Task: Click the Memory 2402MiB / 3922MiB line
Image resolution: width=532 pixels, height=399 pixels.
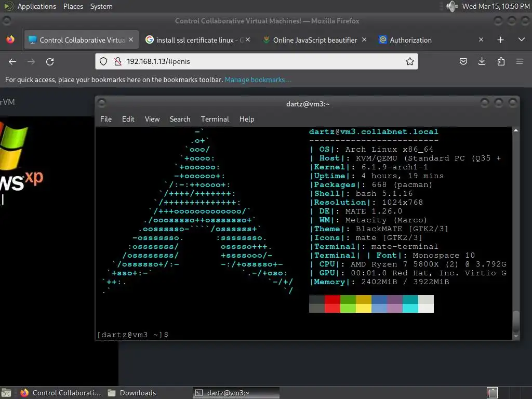Action: [379, 282]
